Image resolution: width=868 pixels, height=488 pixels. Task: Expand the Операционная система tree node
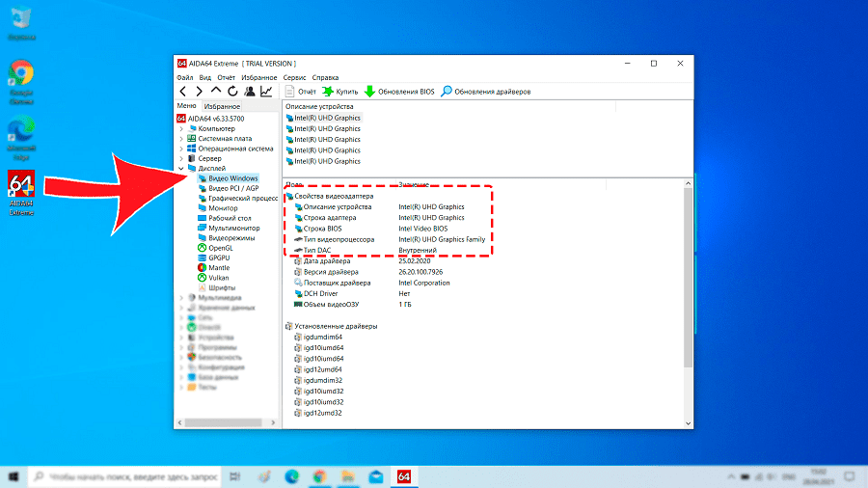181,149
